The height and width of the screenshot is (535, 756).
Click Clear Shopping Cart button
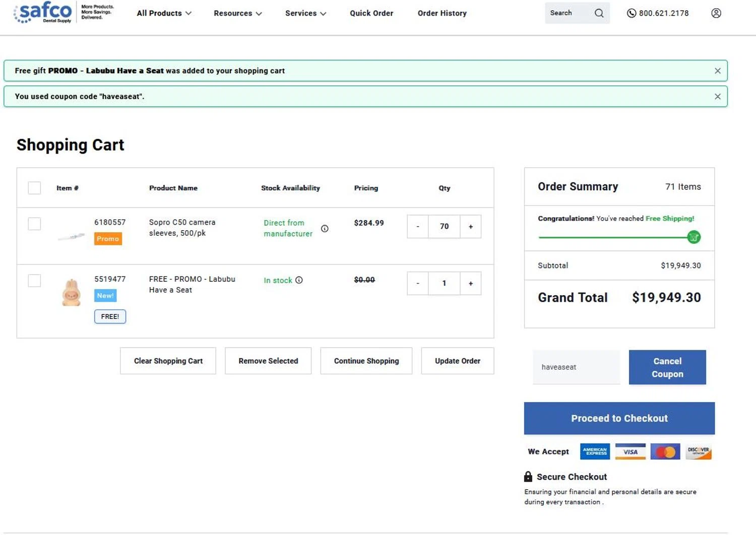click(x=168, y=361)
